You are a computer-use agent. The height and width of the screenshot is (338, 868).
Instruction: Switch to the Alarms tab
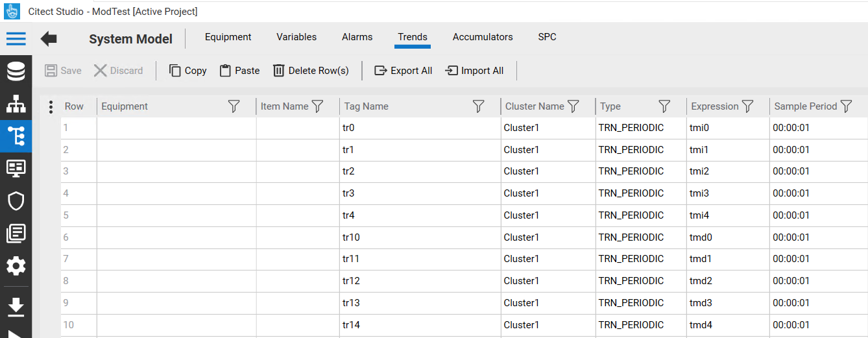357,37
